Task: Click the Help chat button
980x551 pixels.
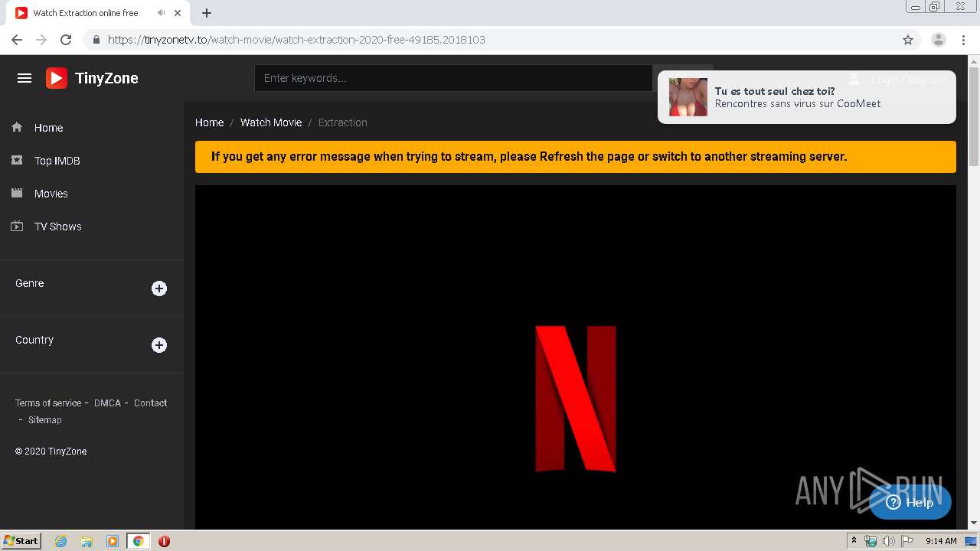Action: coord(910,502)
